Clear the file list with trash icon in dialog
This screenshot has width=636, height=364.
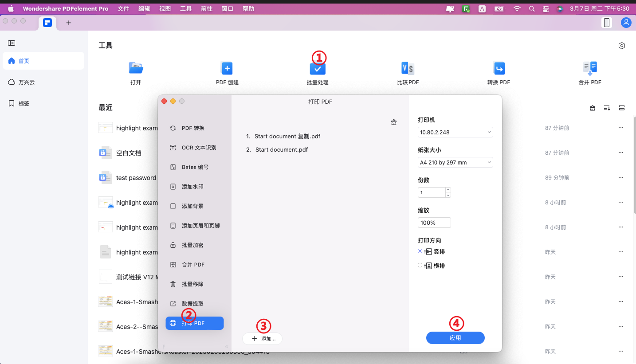(x=394, y=122)
